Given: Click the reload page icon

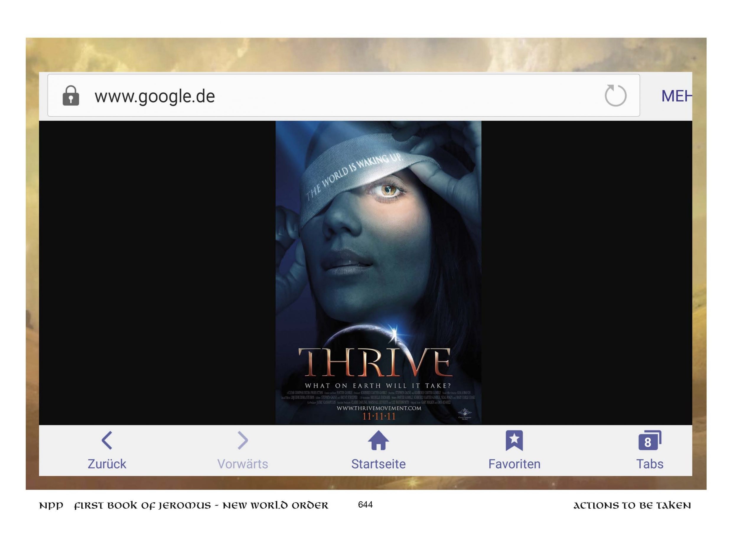Looking at the screenshot, I should tap(615, 96).
